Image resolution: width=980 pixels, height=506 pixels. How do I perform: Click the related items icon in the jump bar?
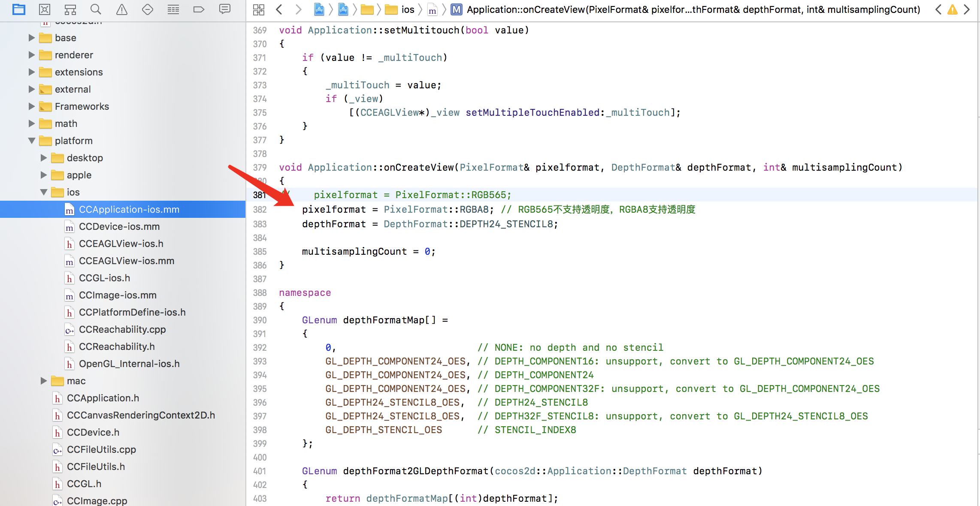coord(258,9)
